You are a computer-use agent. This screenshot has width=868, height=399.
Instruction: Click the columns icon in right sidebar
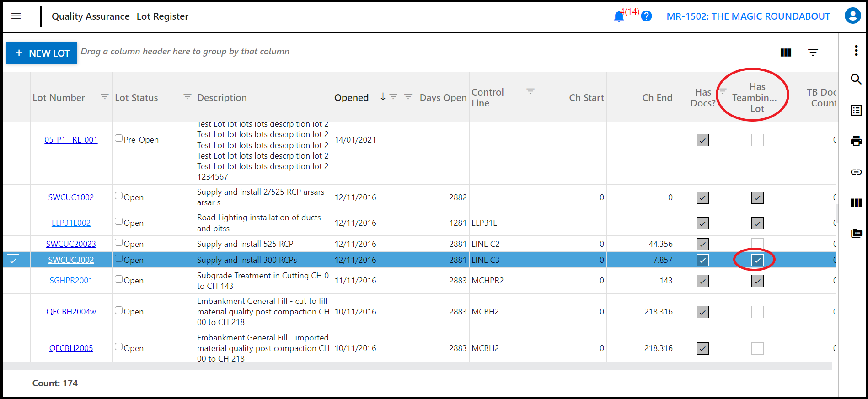[x=856, y=202]
